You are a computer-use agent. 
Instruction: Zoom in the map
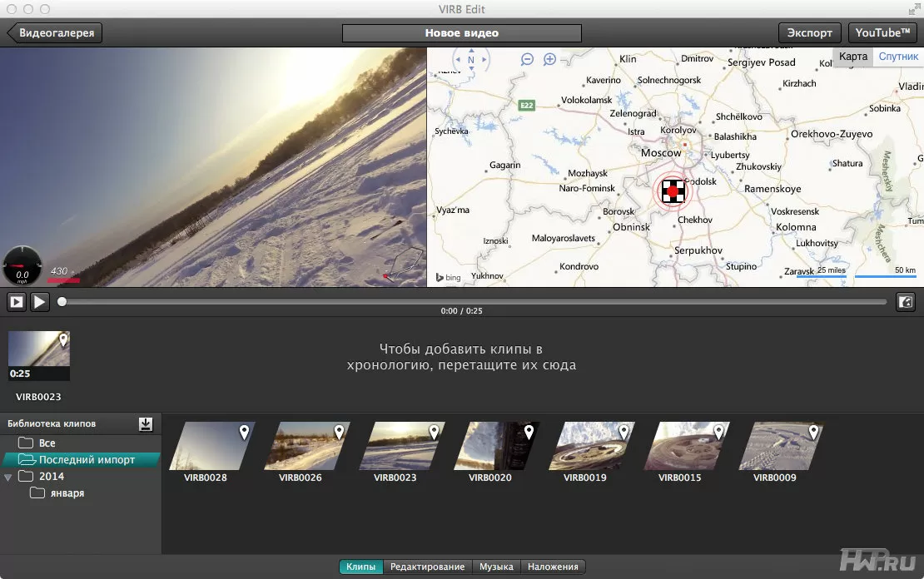(549, 59)
